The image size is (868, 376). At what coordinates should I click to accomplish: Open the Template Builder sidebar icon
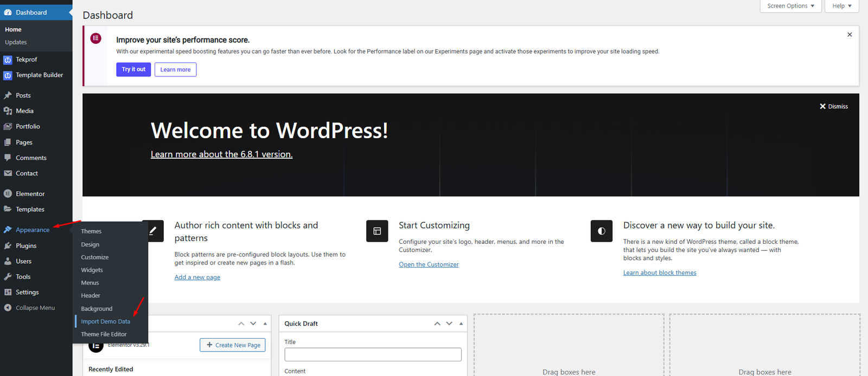[8, 75]
